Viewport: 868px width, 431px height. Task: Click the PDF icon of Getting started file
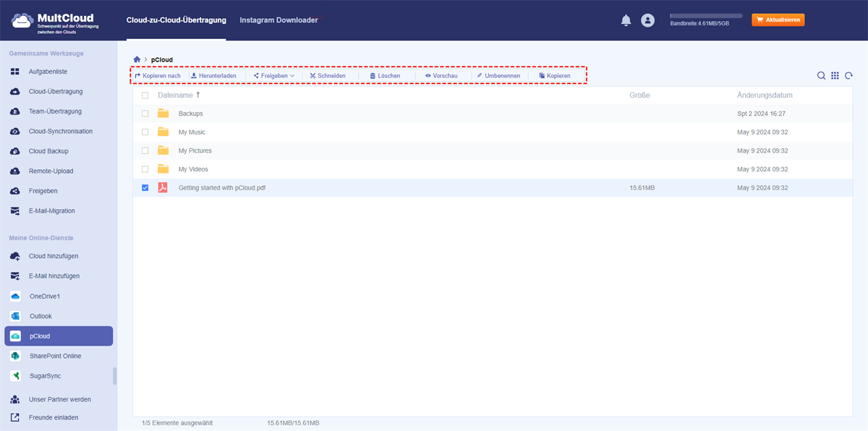pos(163,187)
